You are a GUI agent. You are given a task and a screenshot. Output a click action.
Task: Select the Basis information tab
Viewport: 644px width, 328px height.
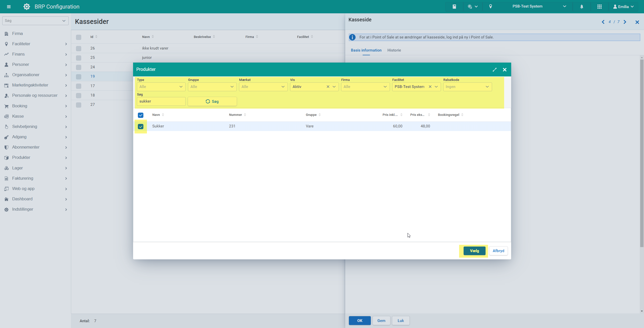click(366, 50)
